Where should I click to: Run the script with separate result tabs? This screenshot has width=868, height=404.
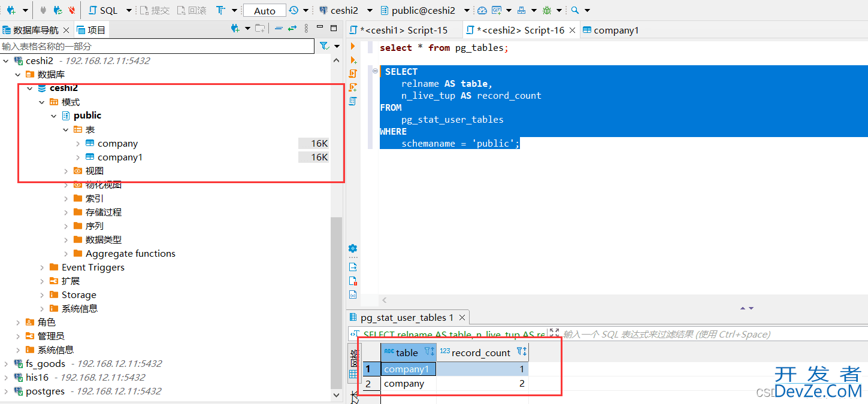click(x=353, y=87)
